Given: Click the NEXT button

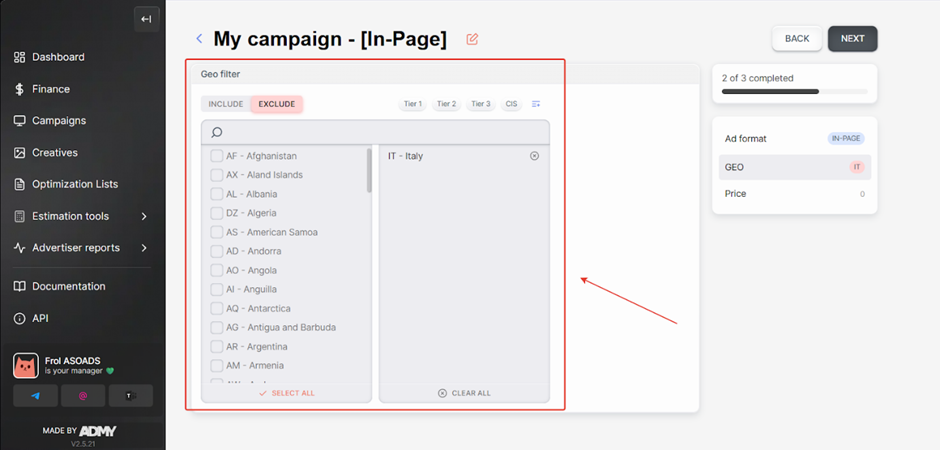Looking at the screenshot, I should click(852, 39).
